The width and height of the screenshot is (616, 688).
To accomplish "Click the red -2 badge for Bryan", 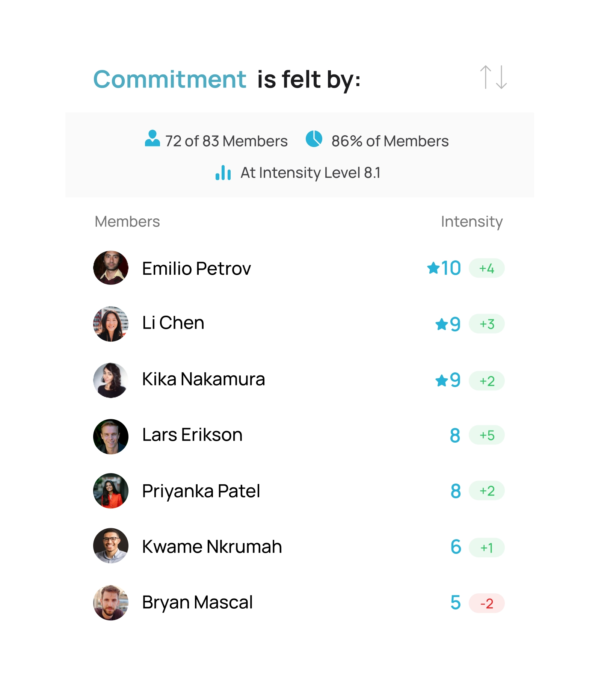I will pos(486,603).
